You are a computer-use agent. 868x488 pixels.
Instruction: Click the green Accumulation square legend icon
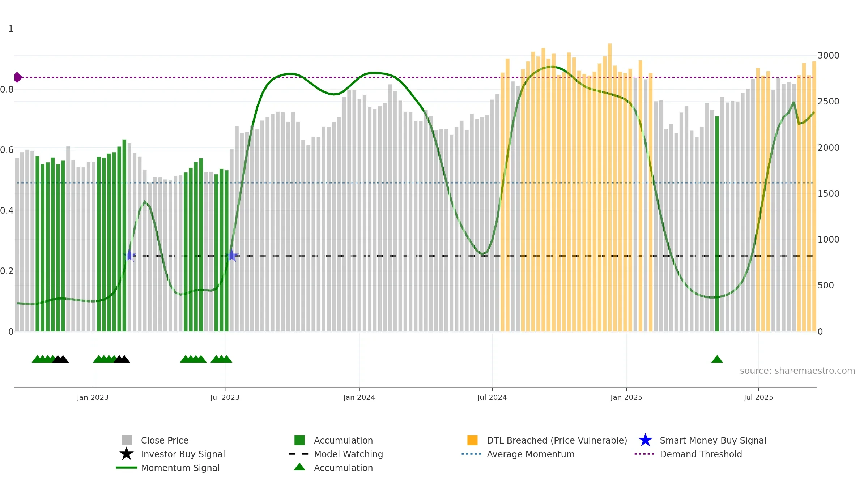[299, 440]
